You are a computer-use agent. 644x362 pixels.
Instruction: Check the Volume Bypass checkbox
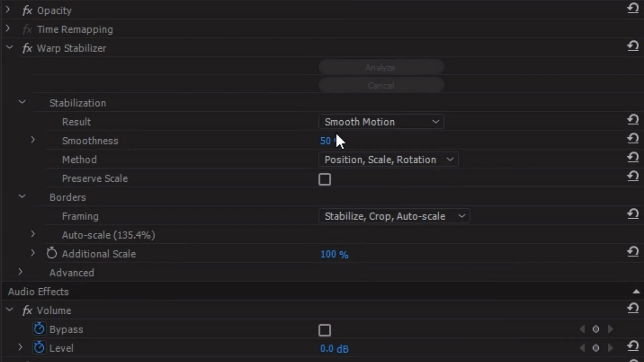(324, 330)
